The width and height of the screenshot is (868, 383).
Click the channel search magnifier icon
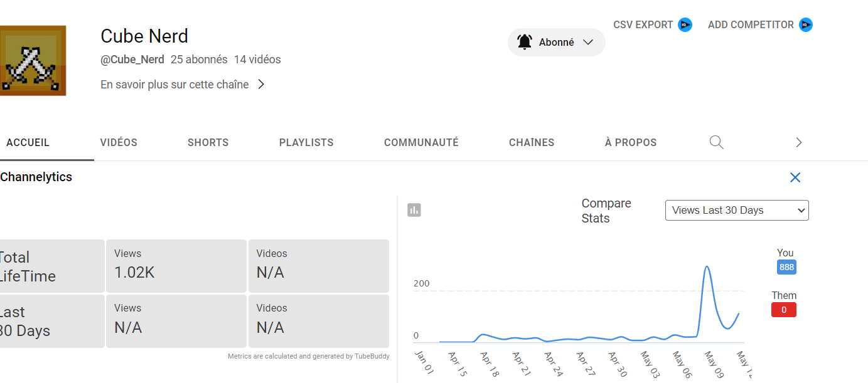pos(716,142)
